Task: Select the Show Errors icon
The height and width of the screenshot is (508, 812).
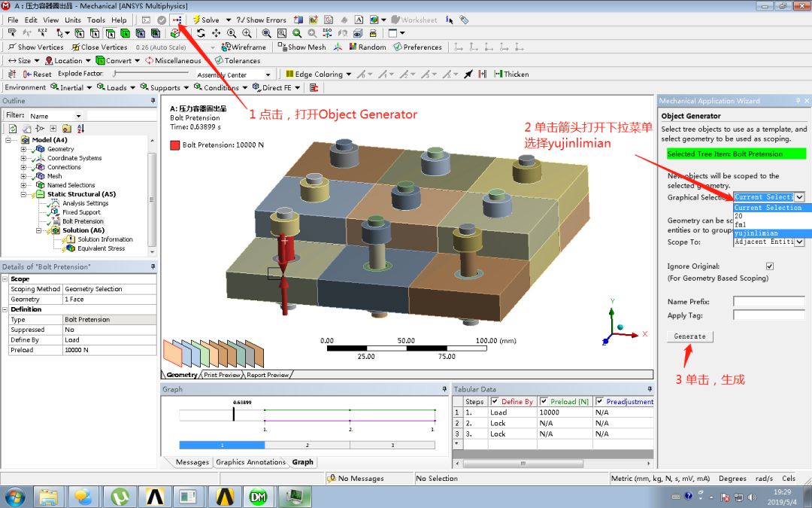Action: point(243,20)
